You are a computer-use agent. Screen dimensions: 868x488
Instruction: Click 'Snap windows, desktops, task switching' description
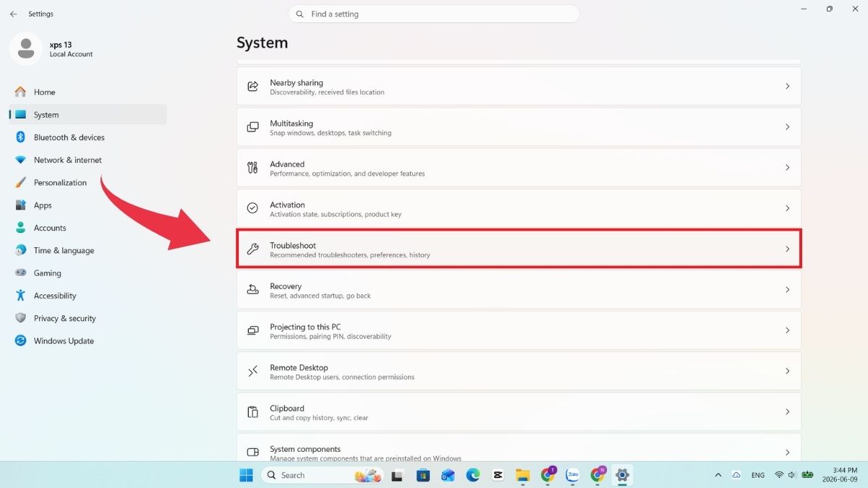(331, 133)
